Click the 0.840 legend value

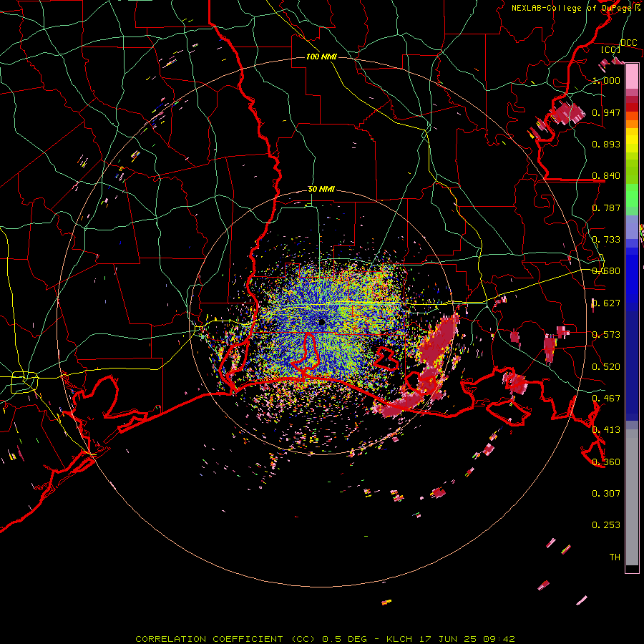coord(606,176)
